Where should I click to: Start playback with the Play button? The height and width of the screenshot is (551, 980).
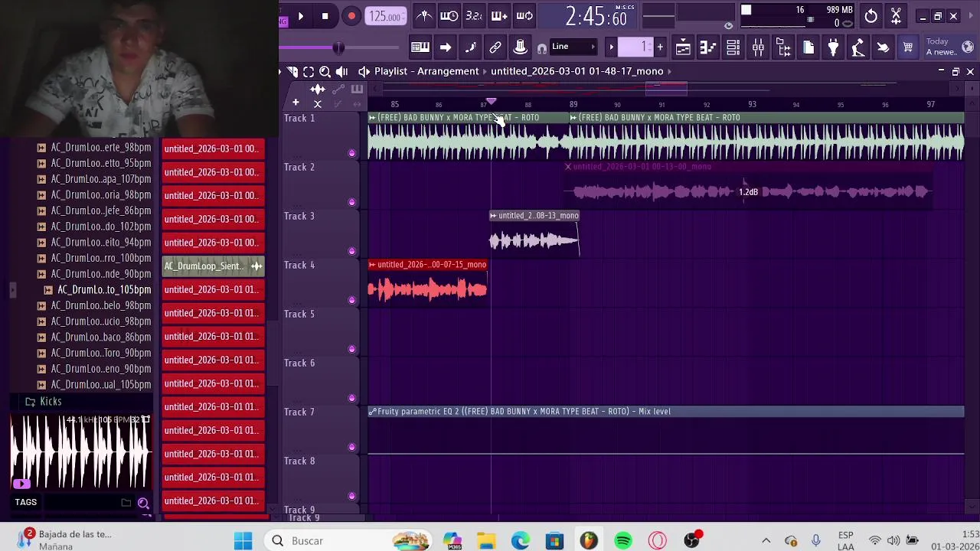[x=300, y=16]
